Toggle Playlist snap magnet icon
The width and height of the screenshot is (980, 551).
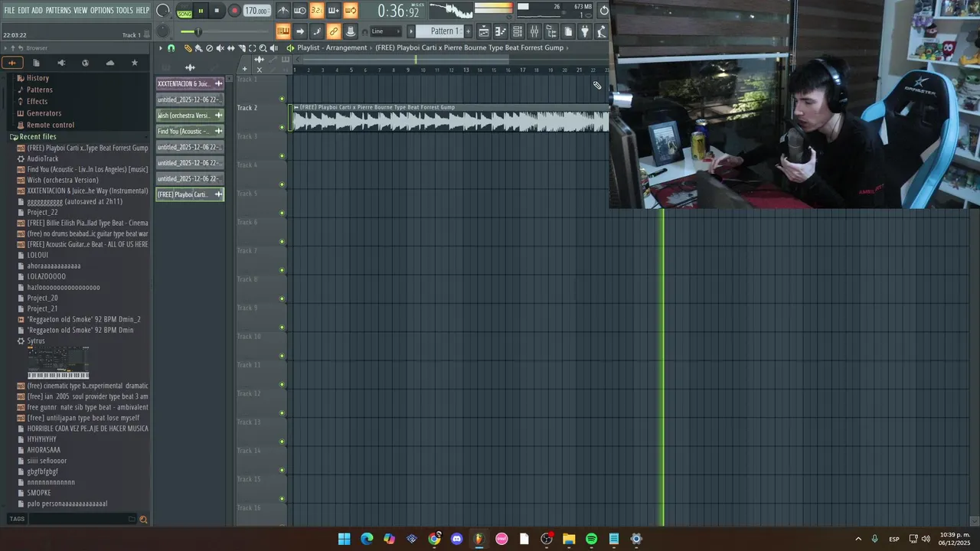click(x=171, y=48)
